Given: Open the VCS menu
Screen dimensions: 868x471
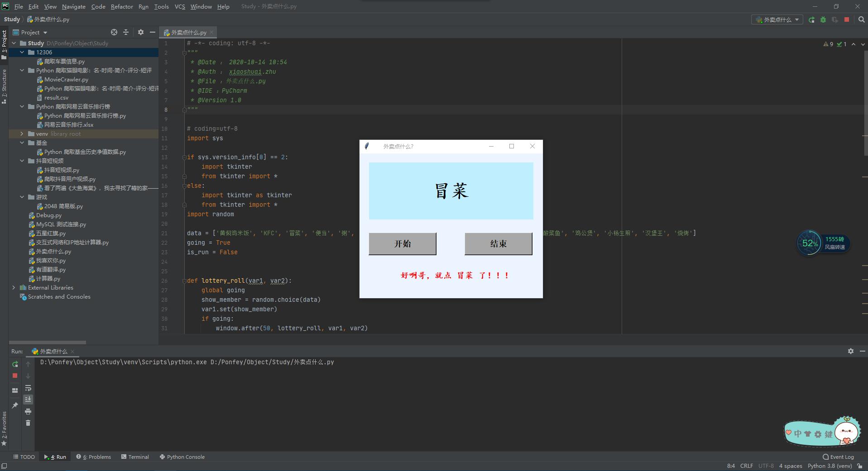Looking at the screenshot, I should click(x=180, y=6).
